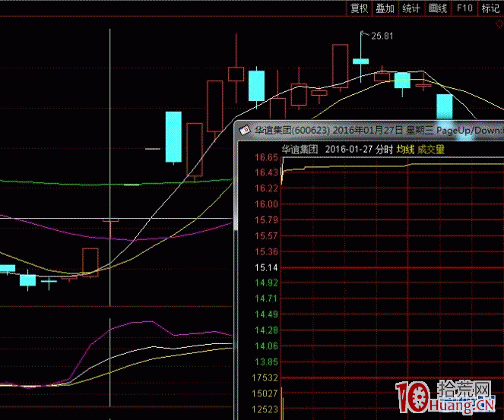The height and width of the screenshot is (420, 504).
Task: Select the 标记 mark tool
Action: click(x=490, y=8)
